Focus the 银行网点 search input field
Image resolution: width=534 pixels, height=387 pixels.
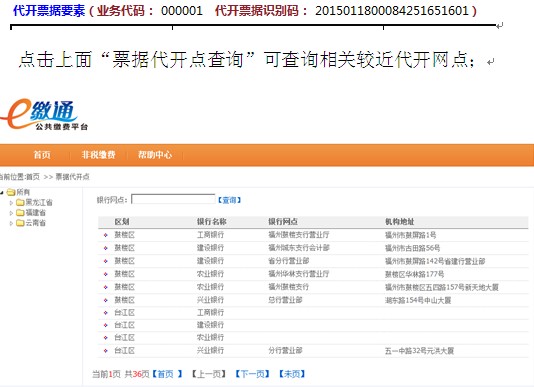click(x=173, y=199)
